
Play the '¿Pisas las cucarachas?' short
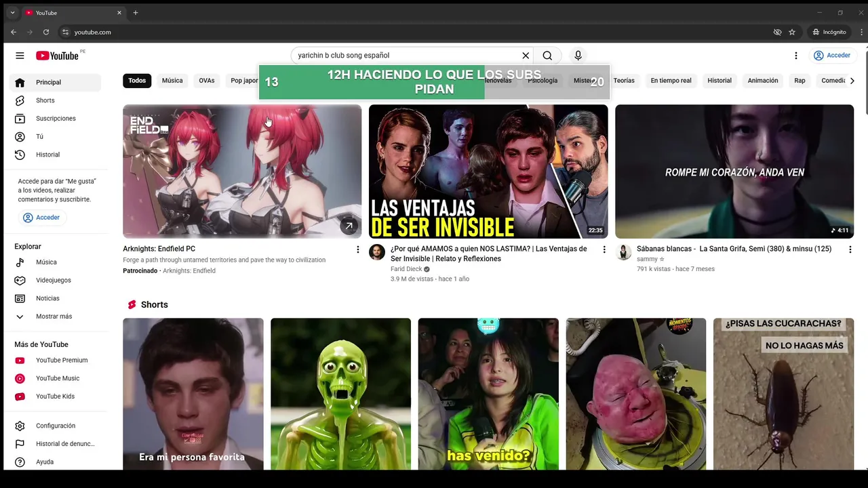[x=783, y=394]
